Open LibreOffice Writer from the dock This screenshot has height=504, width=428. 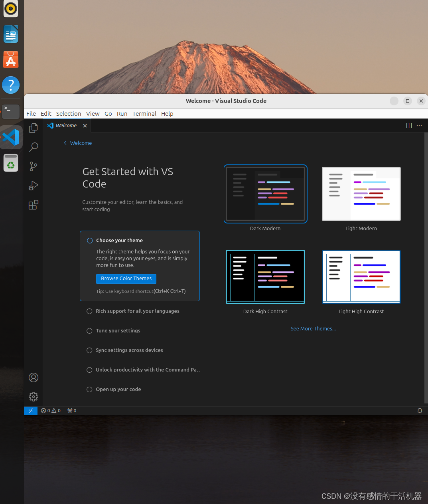point(11,34)
